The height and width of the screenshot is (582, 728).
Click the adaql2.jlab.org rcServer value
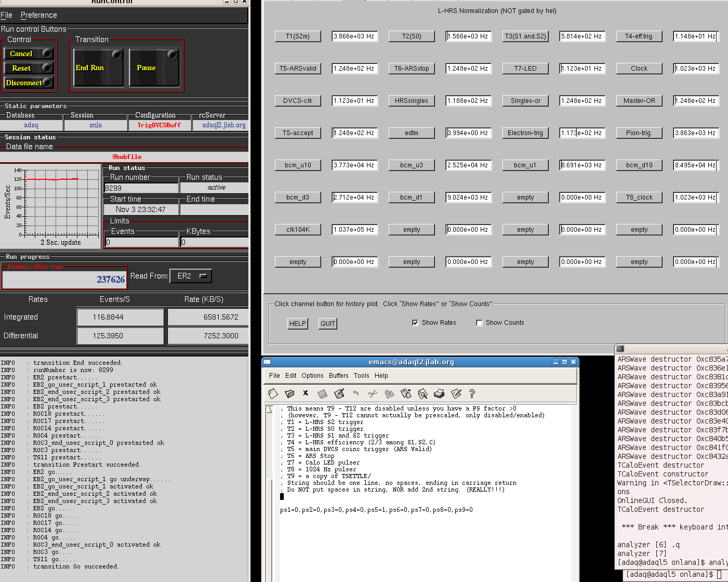(224, 125)
